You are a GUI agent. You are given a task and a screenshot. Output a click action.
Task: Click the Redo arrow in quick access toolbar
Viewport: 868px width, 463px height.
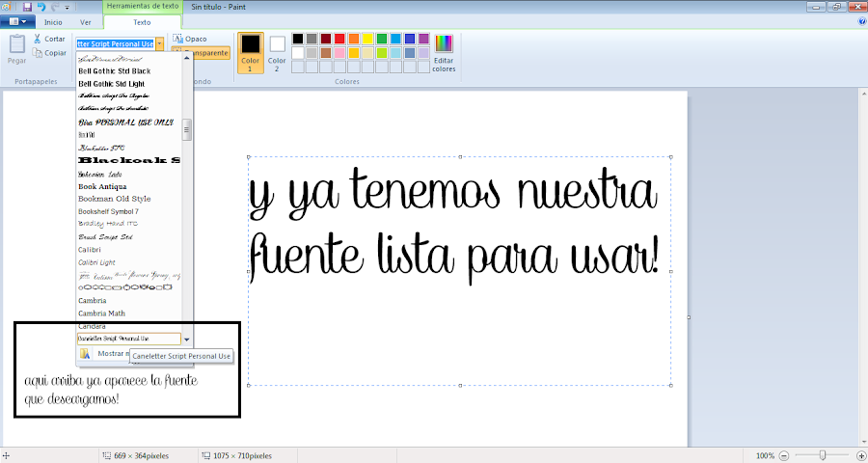(x=54, y=7)
